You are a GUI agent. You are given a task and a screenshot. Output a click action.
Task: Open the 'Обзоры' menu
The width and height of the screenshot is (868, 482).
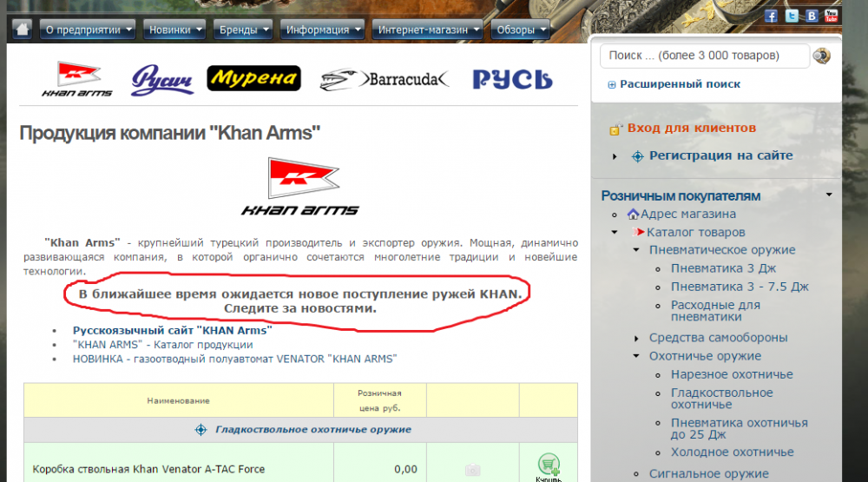520,30
